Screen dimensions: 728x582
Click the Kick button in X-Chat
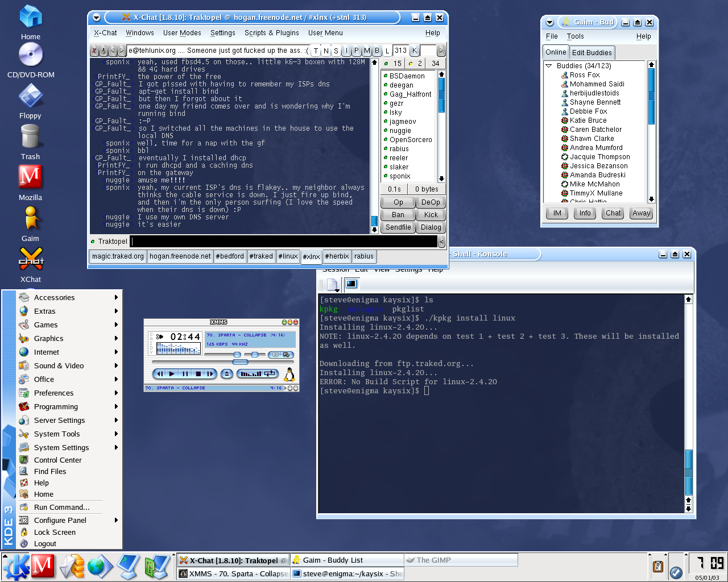click(431, 215)
